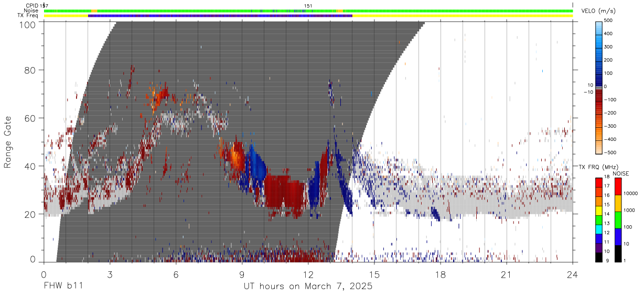Click the 'CPID' row label
Image resolution: width=644 pixels, height=297 pixels.
[x=31, y=5]
